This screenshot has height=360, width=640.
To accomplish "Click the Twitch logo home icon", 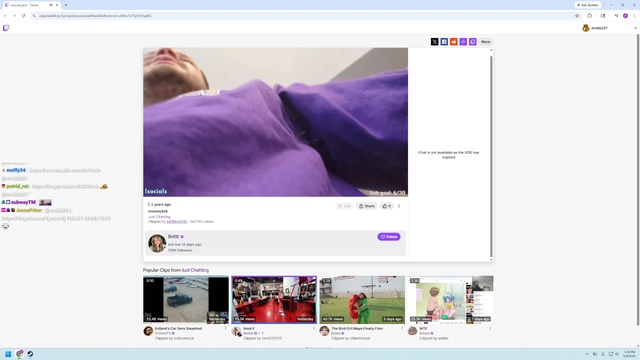I will coord(6,28).
